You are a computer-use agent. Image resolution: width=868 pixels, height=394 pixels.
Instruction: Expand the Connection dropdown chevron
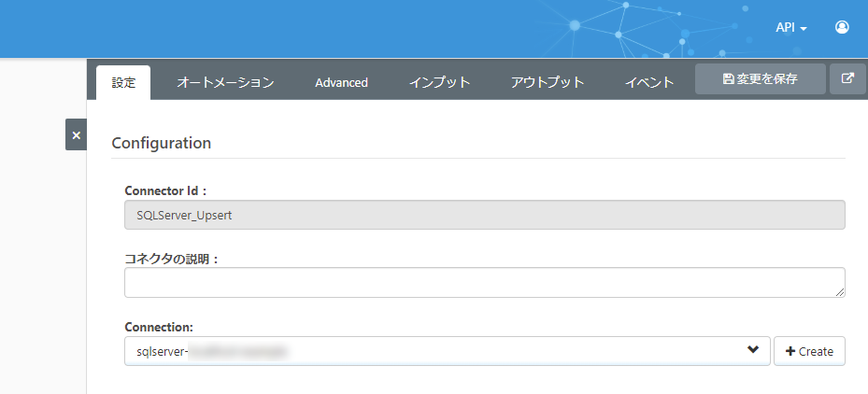752,350
